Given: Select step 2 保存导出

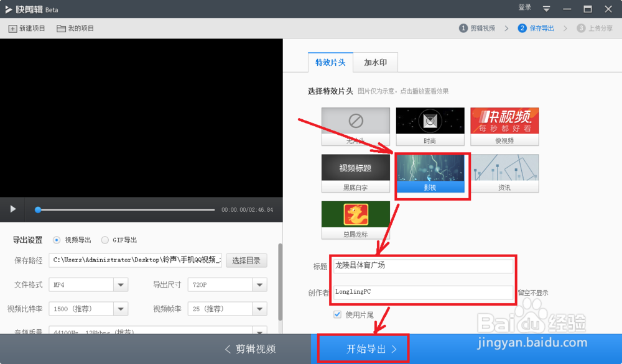Looking at the screenshot, I should pos(536,28).
